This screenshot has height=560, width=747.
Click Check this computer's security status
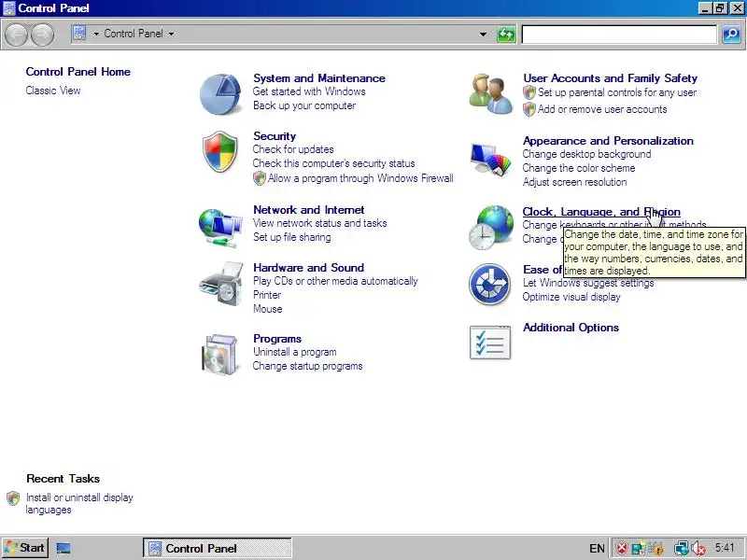click(333, 163)
